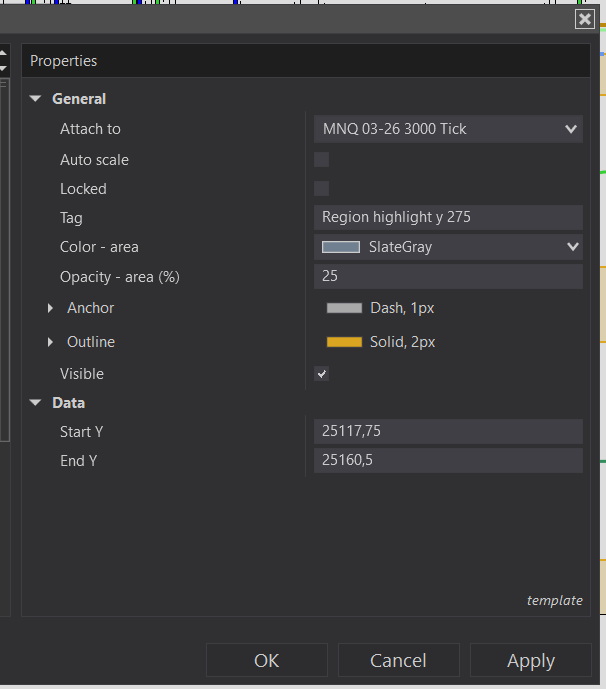Image resolution: width=606 pixels, height=689 pixels.
Task: Uncheck the Visible checkbox
Action: [321, 373]
